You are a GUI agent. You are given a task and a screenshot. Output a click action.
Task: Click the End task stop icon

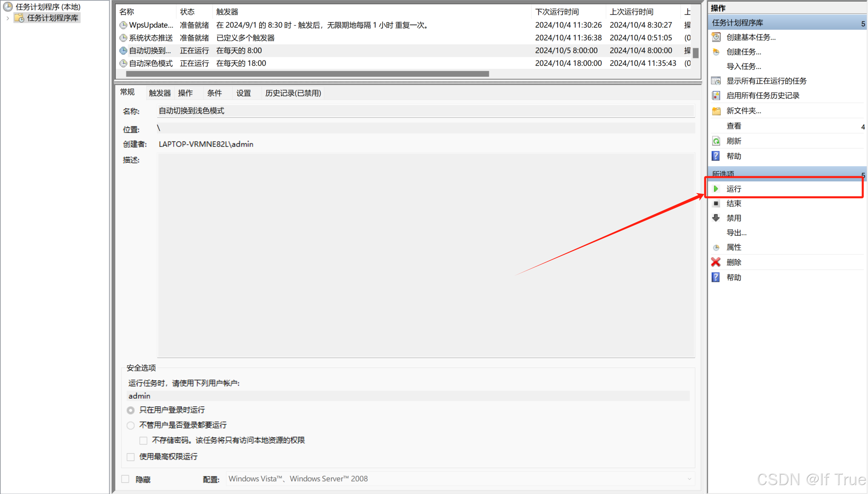coord(716,203)
